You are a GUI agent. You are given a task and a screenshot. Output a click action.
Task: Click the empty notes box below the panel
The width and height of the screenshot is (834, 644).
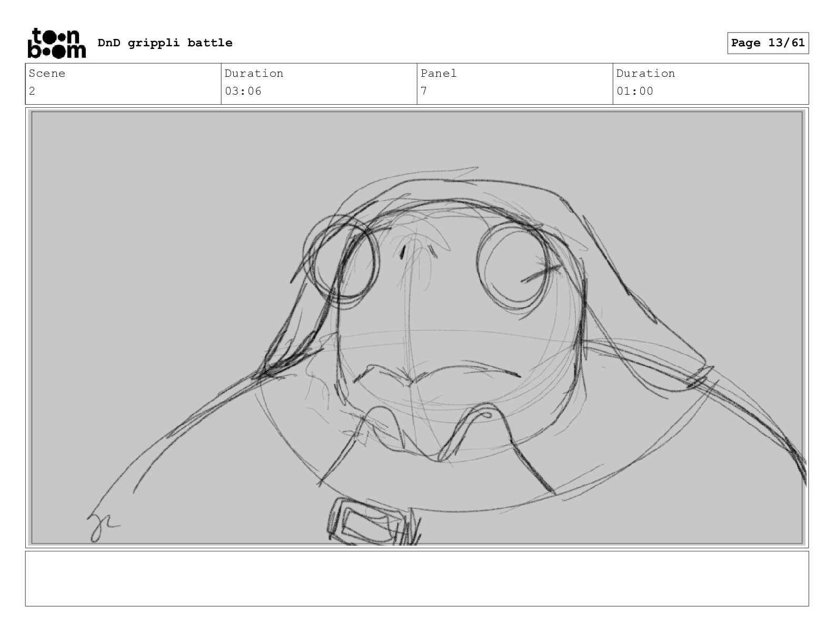[x=417, y=578]
